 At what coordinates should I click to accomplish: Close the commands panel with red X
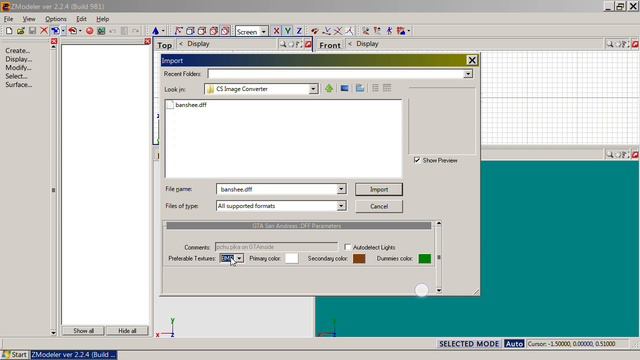[x=54, y=41]
